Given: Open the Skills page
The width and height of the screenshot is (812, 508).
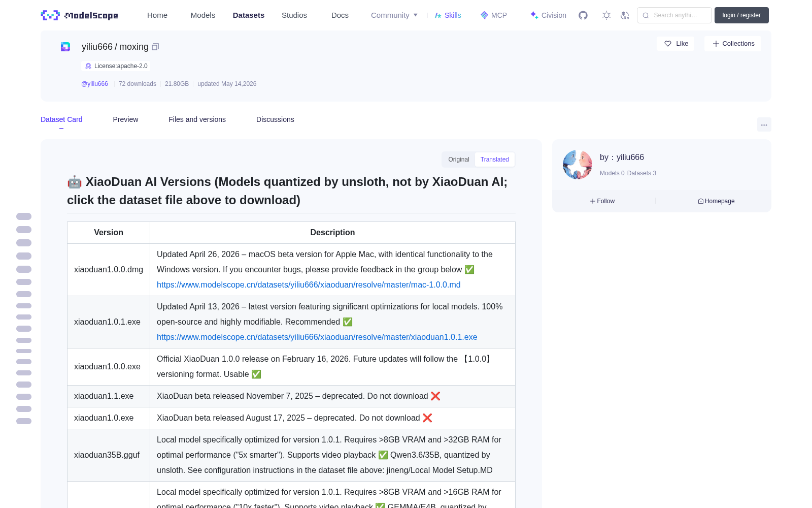Looking at the screenshot, I should [448, 15].
